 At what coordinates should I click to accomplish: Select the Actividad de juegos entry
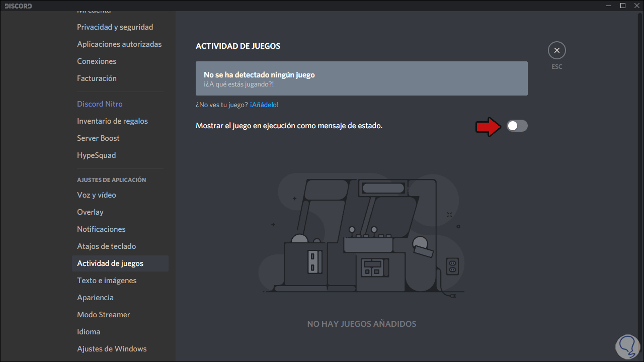120,263
